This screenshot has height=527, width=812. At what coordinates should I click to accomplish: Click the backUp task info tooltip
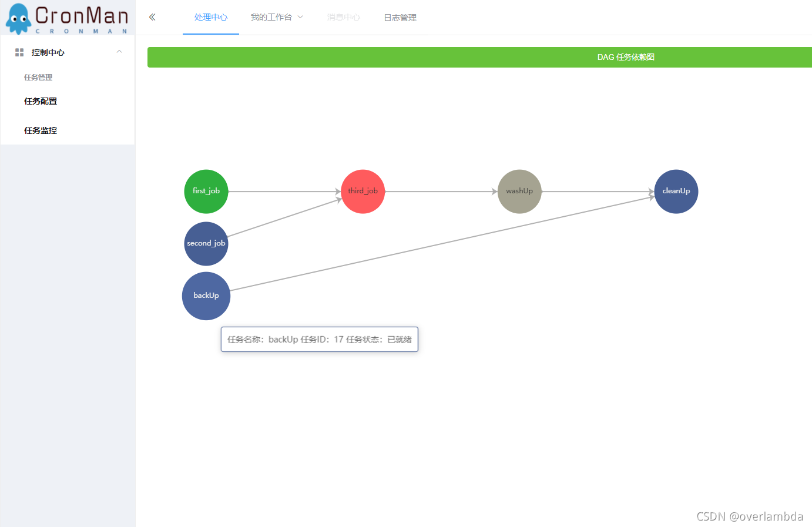click(x=320, y=339)
